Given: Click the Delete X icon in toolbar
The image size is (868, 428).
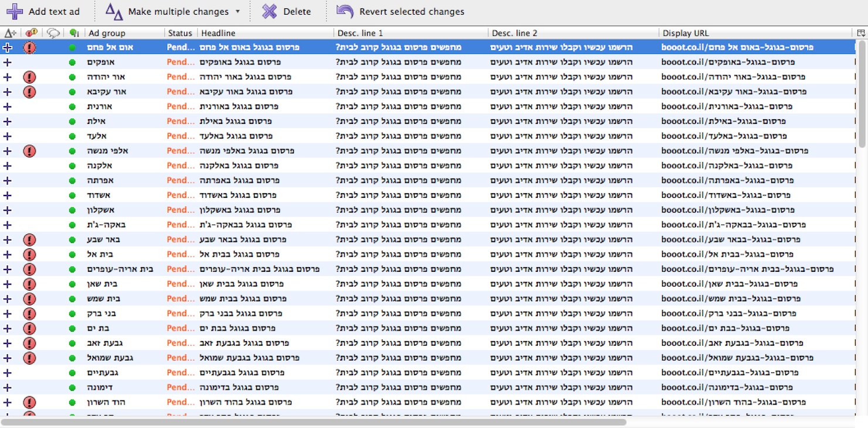Looking at the screenshot, I should click(x=269, y=11).
